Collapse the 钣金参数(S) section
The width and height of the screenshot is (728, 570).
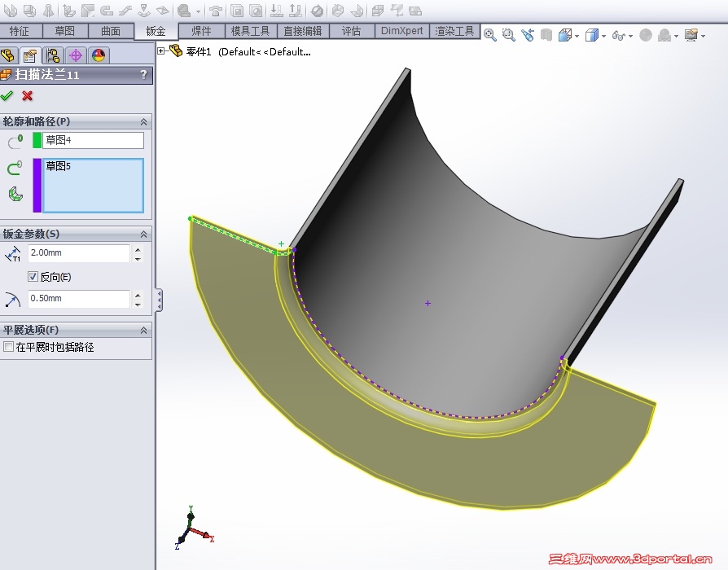click(143, 234)
